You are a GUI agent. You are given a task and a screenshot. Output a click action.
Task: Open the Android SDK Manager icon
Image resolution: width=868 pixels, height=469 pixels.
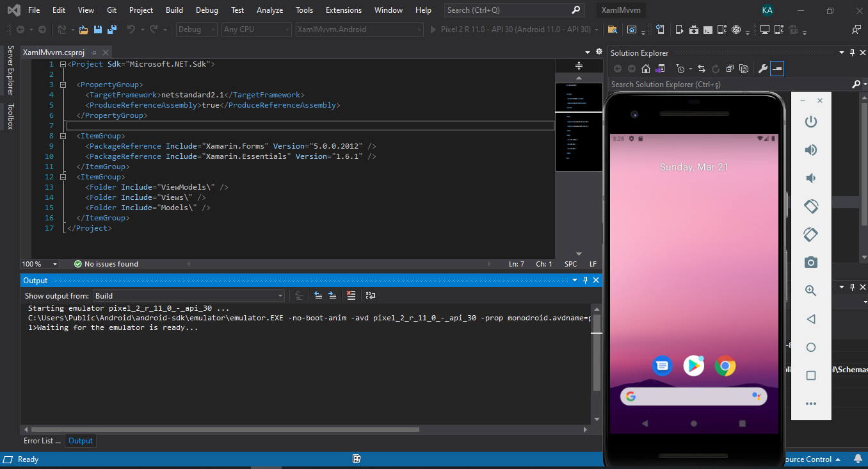(693, 29)
